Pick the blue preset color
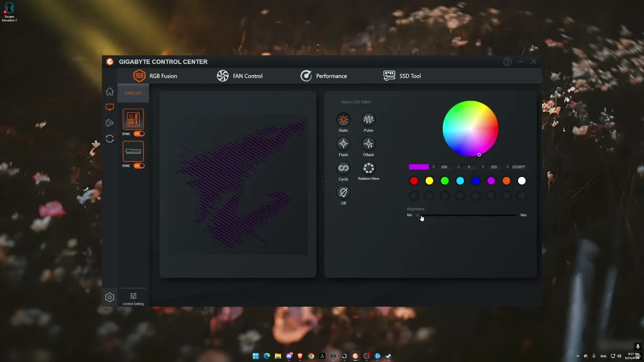644x362 pixels. click(475, 181)
